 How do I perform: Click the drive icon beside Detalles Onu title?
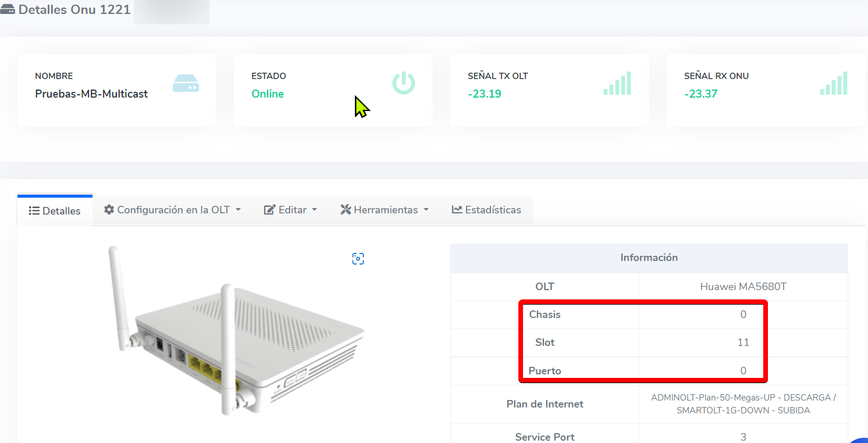pyautogui.click(x=8, y=10)
